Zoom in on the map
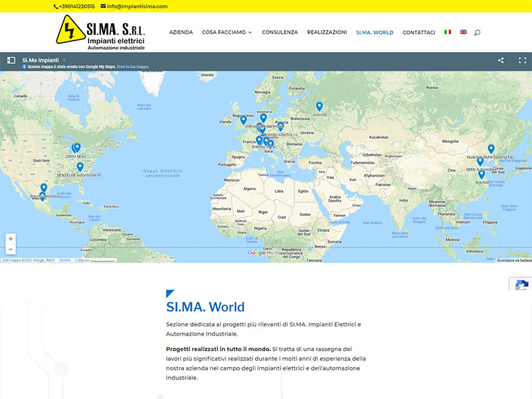Image resolution: width=532 pixels, height=399 pixels. [x=11, y=239]
